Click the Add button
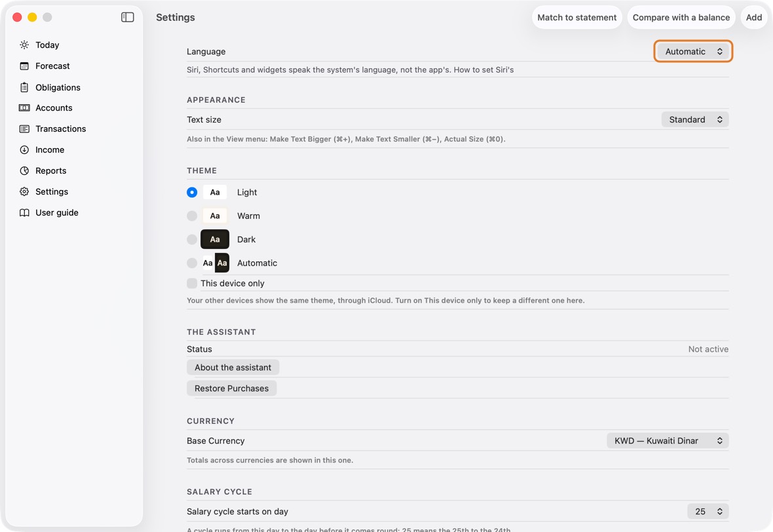773x532 pixels. [x=754, y=17]
